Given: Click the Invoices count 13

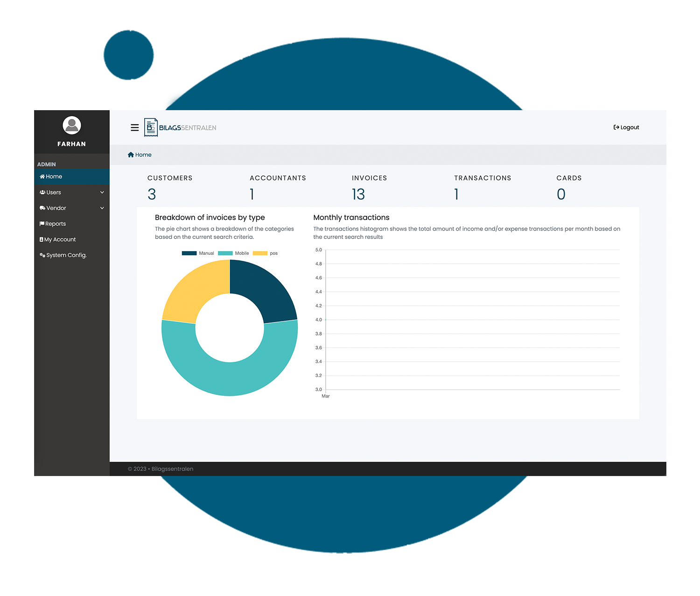Looking at the screenshot, I should [x=358, y=194].
